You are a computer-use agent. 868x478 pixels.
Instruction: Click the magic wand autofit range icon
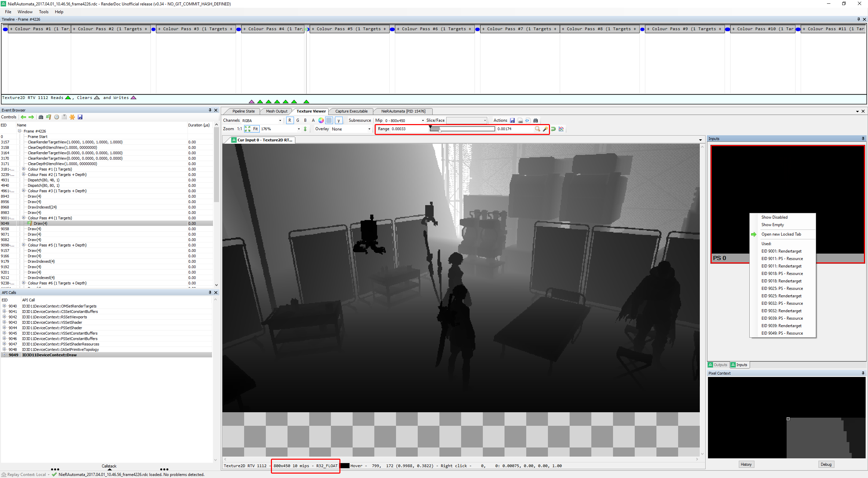545,129
